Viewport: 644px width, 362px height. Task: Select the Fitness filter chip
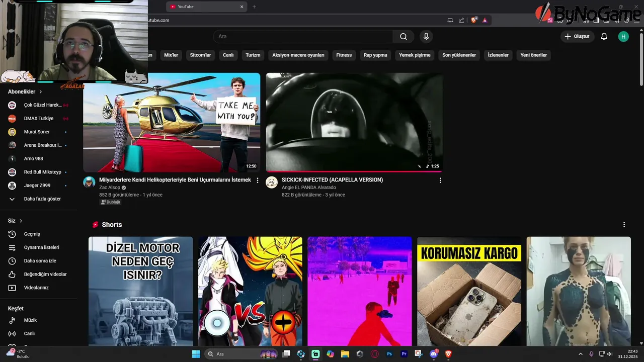click(344, 55)
